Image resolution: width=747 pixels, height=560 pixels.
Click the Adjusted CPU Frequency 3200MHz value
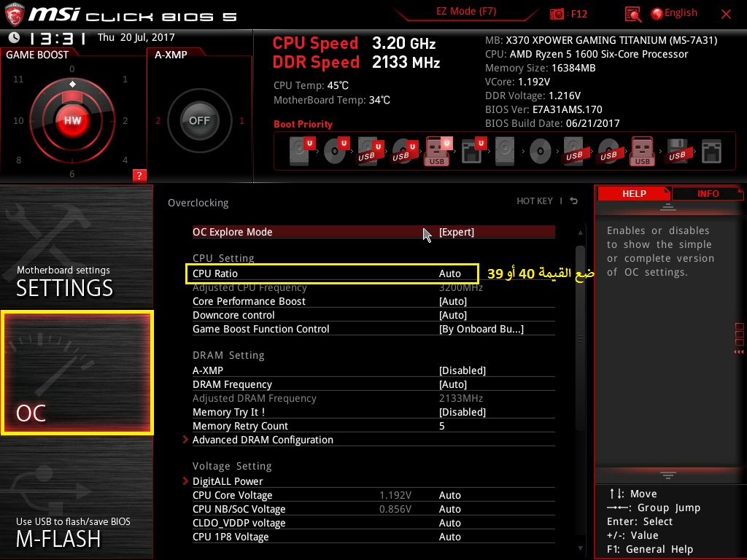point(461,287)
